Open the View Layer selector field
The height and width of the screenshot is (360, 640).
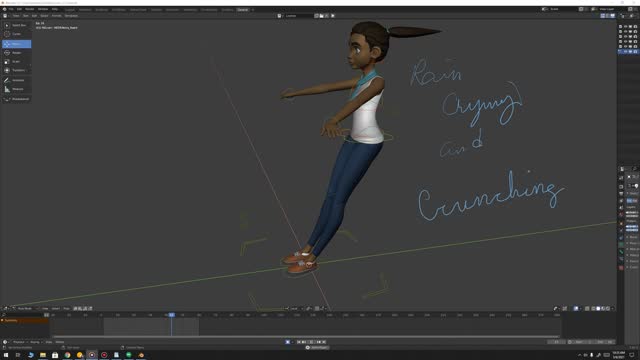(x=607, y=9)
